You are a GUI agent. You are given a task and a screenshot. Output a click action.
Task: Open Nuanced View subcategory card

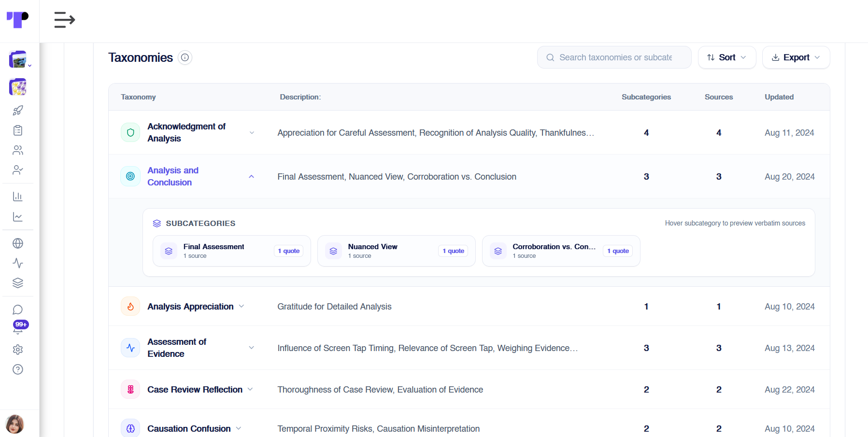pos(397,251)
